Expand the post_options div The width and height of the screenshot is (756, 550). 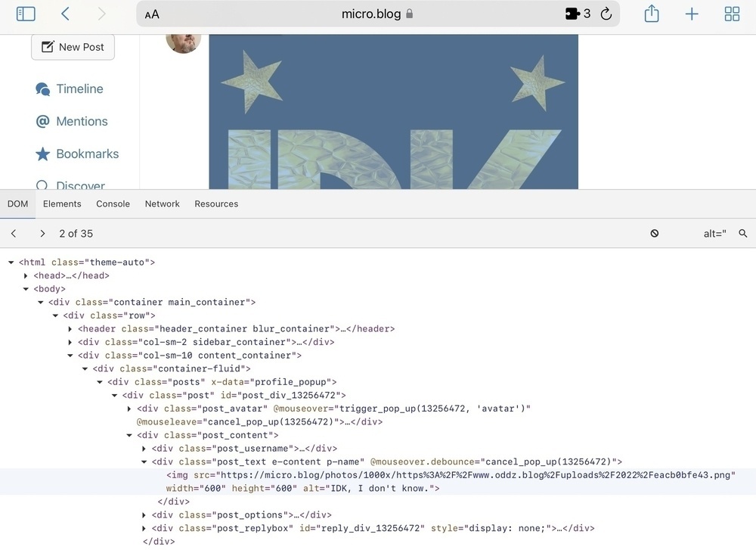pos(144,515)
